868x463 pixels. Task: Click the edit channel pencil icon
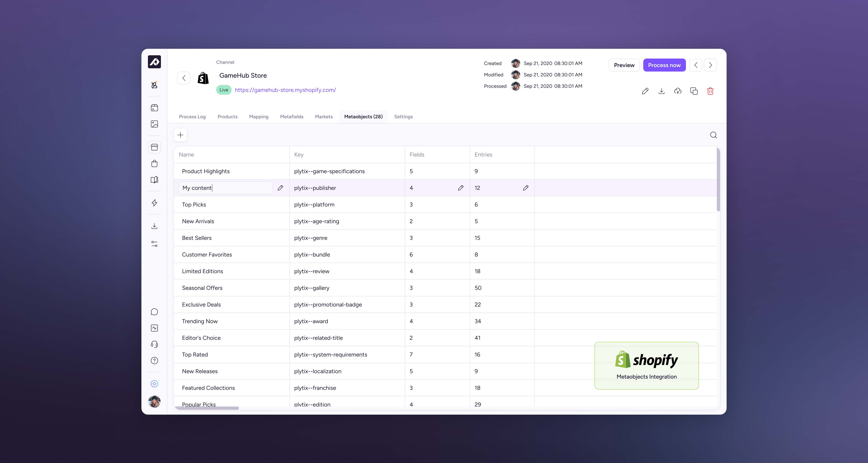(645, 91)
